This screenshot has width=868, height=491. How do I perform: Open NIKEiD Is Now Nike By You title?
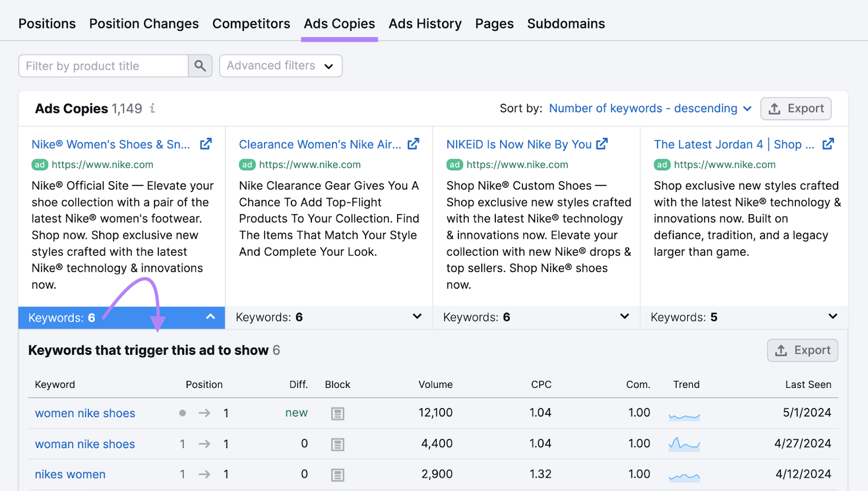(x=519, y=144)
